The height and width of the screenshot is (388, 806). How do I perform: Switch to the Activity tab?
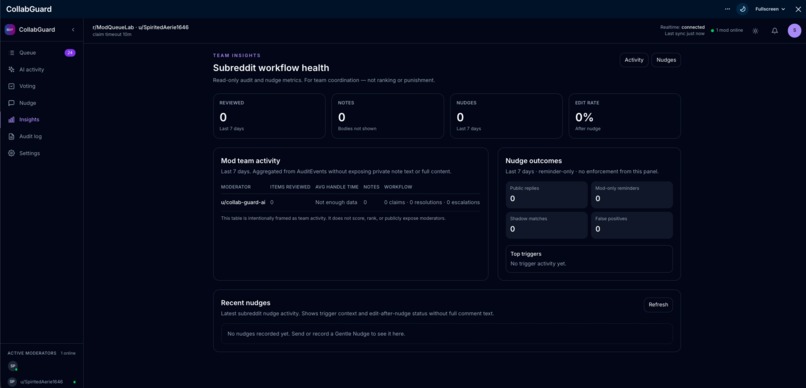click(x=634, y=60)
